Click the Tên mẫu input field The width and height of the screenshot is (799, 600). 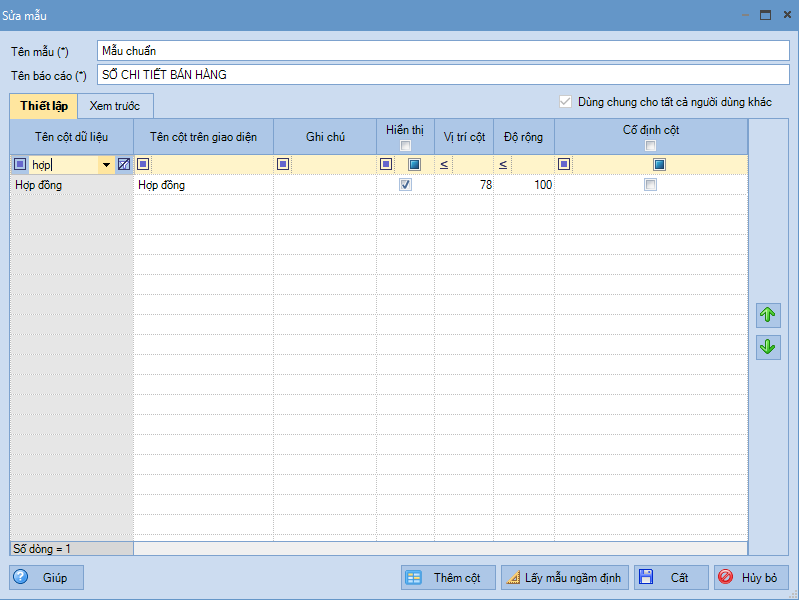443,51
